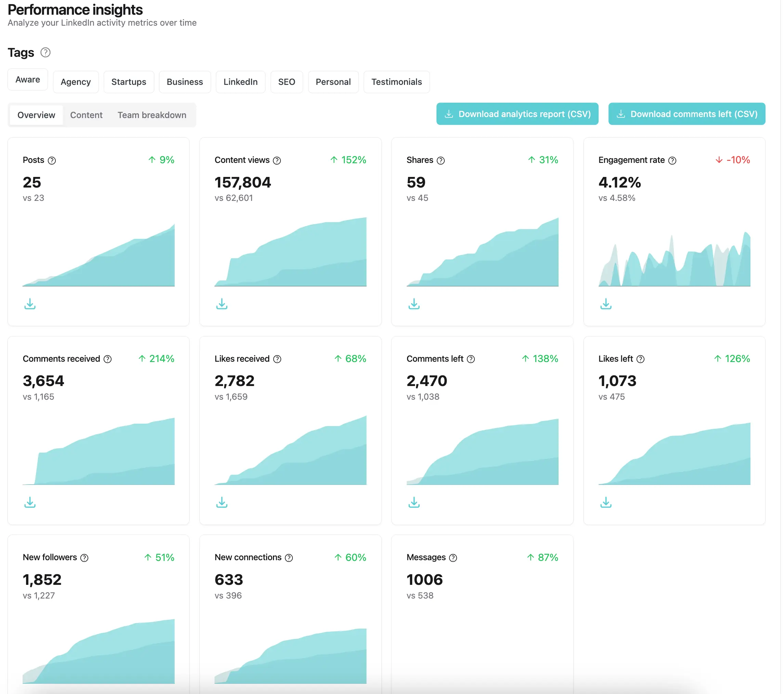View help for Engagement rate metric
Screen dimensions: 784x694
(672, 160)
